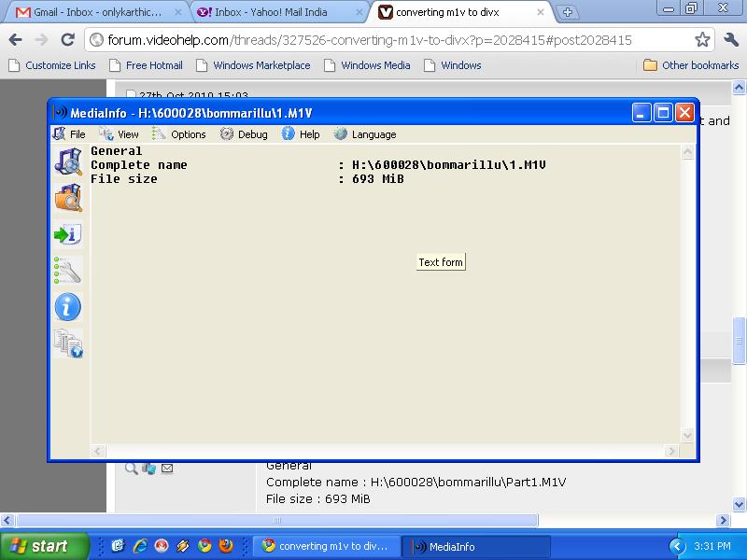
Task: Click the General heading in MediaInfo
Action: (x=116, y=151)
